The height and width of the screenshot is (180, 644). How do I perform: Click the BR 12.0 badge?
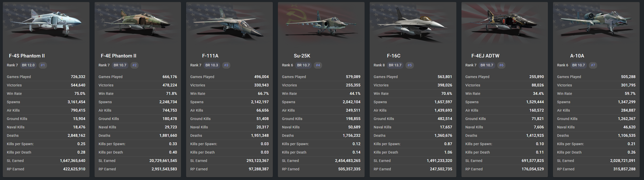28,65
